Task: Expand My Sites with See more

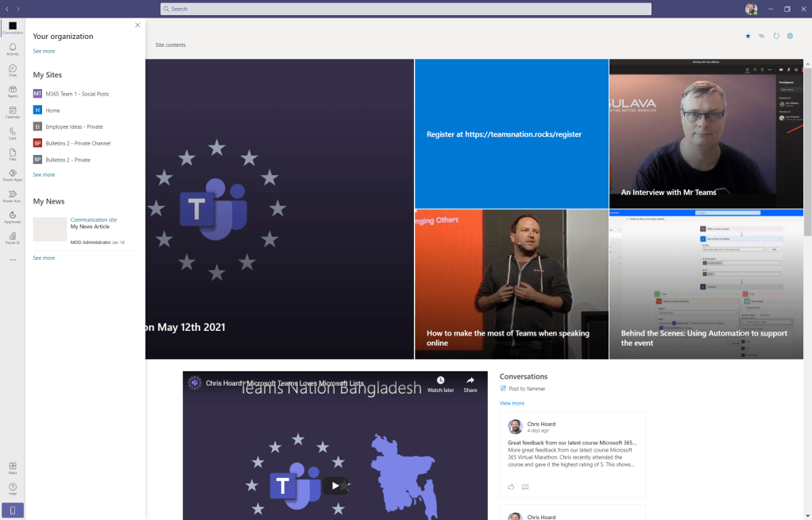Action: 44,174
